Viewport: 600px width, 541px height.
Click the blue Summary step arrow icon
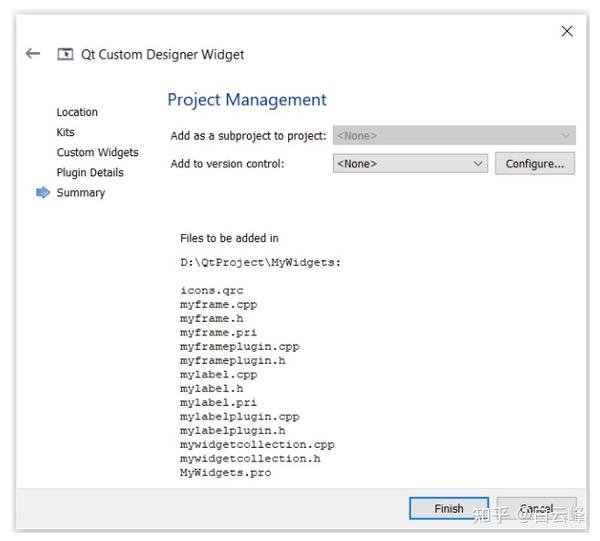tap(43, 193)
